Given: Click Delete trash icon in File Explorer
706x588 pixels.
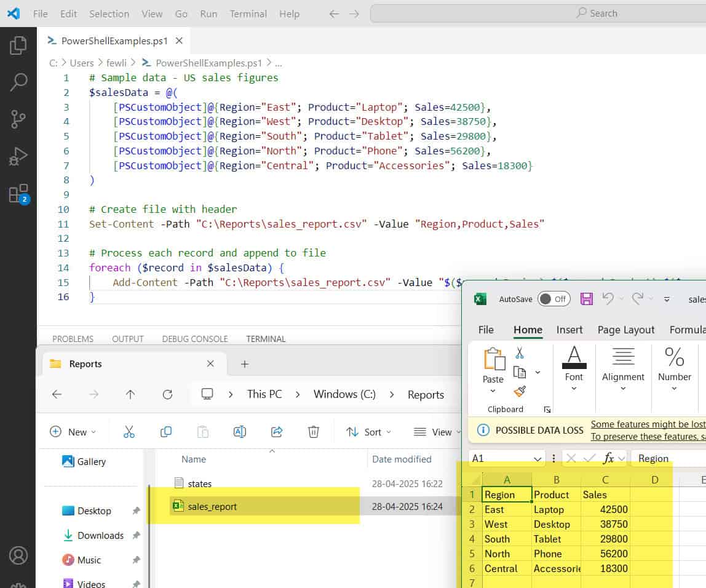Looking at the screenshot, I should [314, 432].
